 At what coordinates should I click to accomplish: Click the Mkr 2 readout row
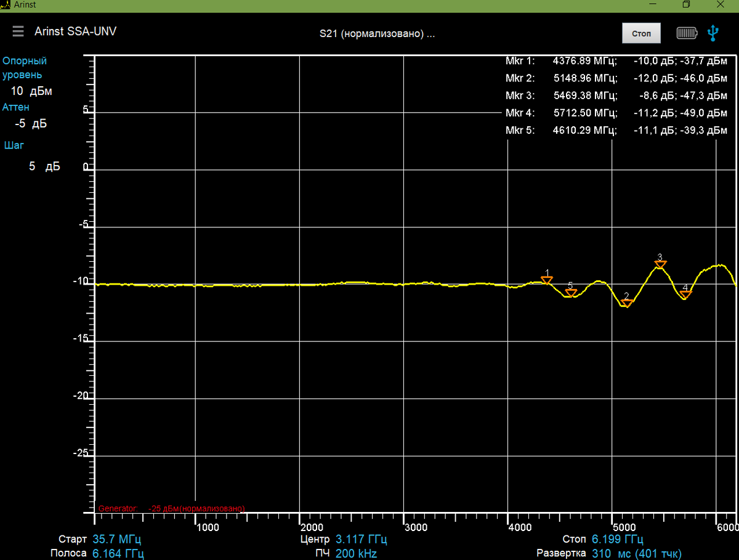click(616, 79)
